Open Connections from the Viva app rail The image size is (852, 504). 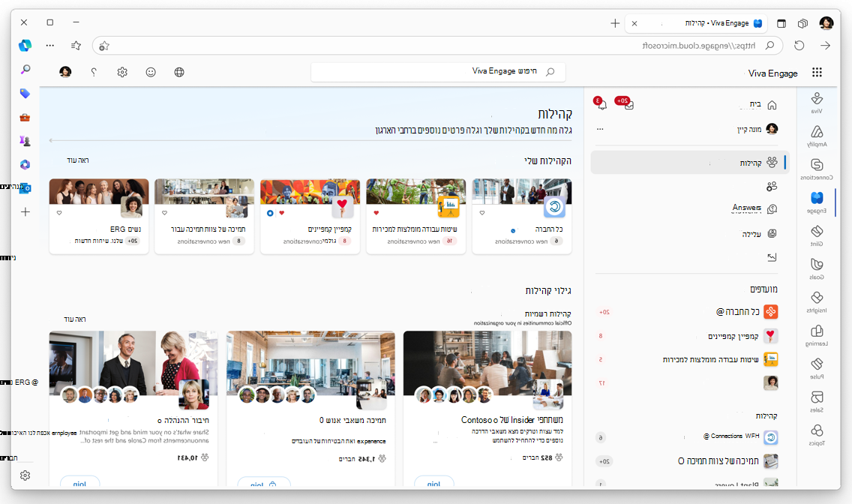[x=816, y=169]
